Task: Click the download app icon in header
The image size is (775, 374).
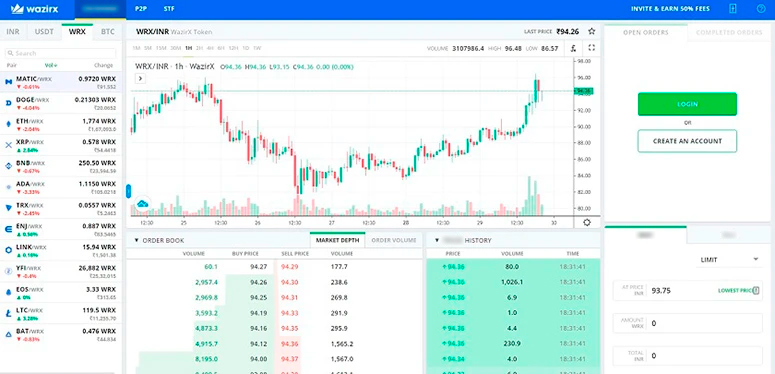Action: pyautogui.click(x=732, y=9)
